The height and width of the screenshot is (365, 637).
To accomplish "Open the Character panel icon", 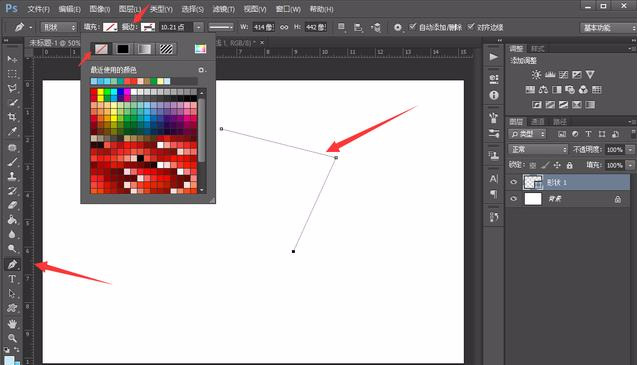I will click(494, 179).
